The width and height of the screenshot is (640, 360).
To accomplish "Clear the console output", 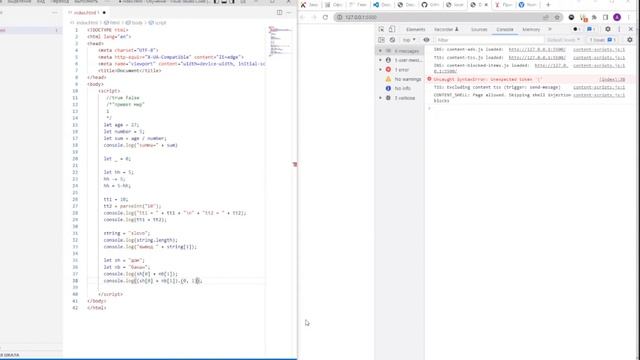I will 392,40.
